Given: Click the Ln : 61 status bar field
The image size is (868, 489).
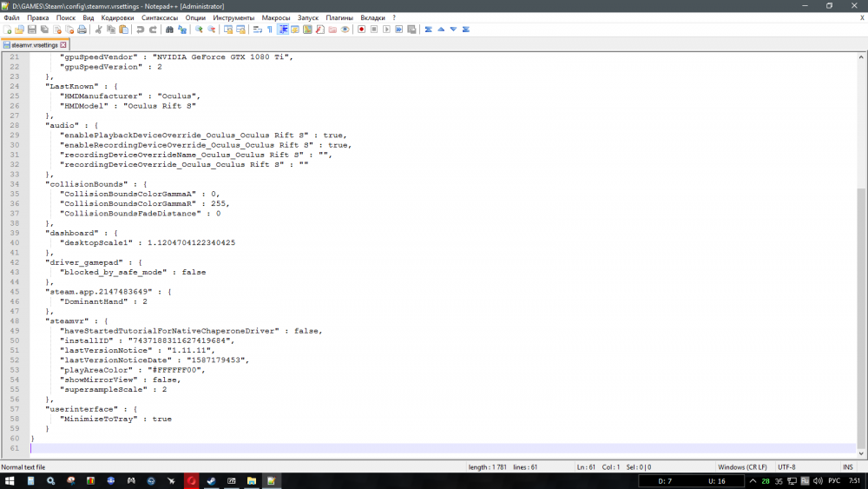Looking at the screenshot, I should coord(586,466).
